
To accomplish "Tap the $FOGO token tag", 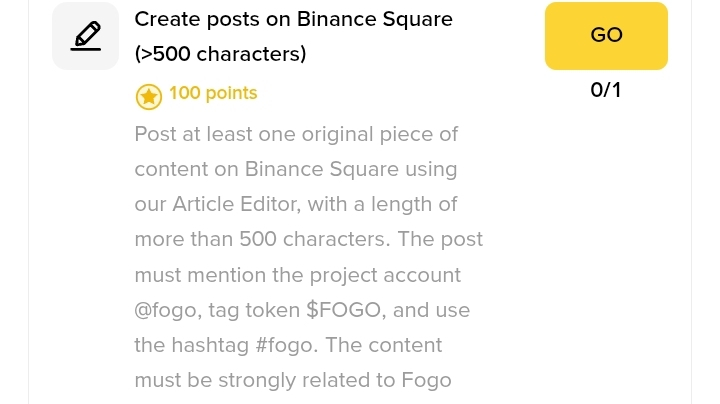I will click(344, 310).
